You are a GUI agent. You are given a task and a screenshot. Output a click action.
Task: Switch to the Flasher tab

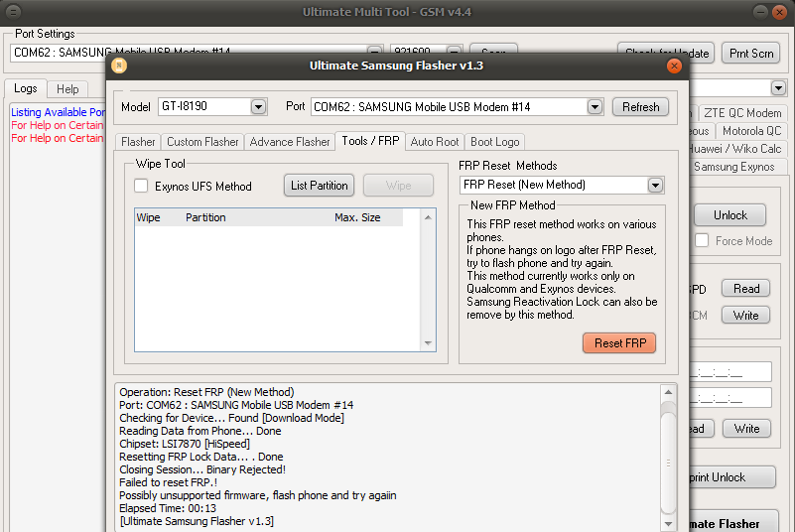point(138,142)
